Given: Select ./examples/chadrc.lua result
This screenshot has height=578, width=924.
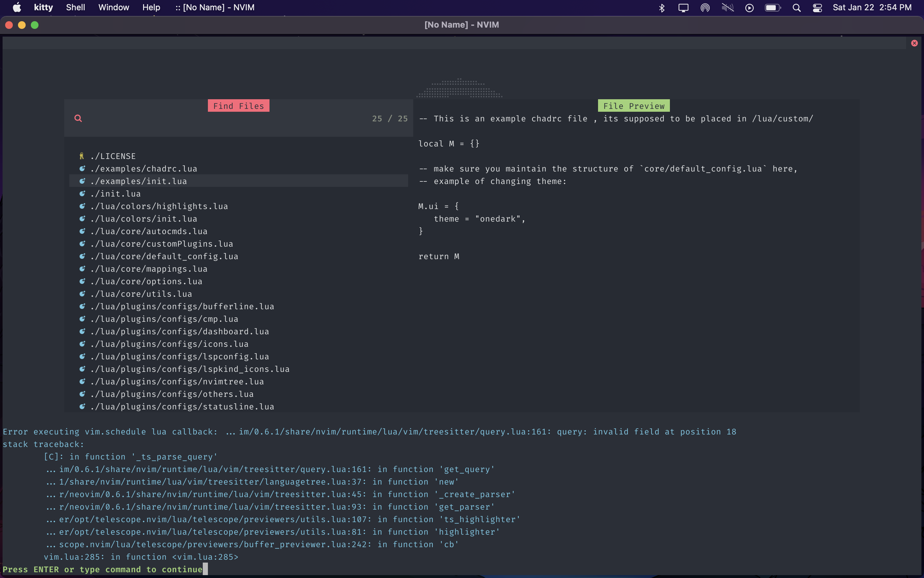Looking at the screenshot, I should [238, 169].
